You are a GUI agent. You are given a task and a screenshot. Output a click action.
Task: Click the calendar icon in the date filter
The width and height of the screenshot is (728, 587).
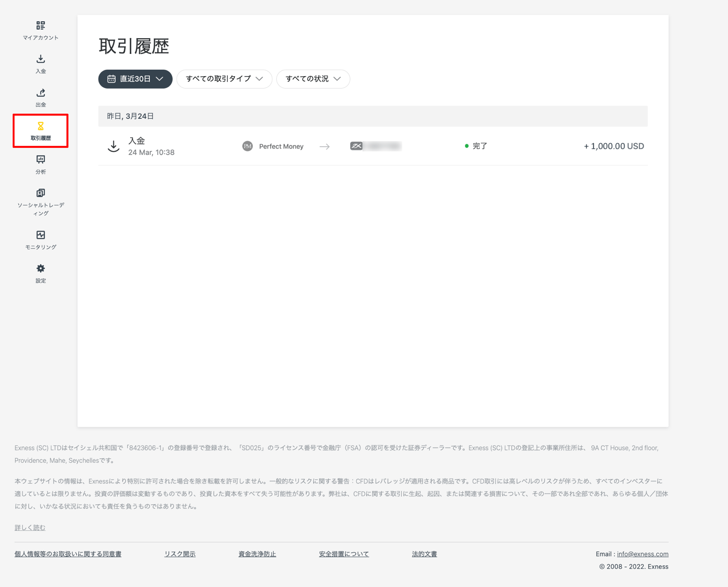click(112, 79)
